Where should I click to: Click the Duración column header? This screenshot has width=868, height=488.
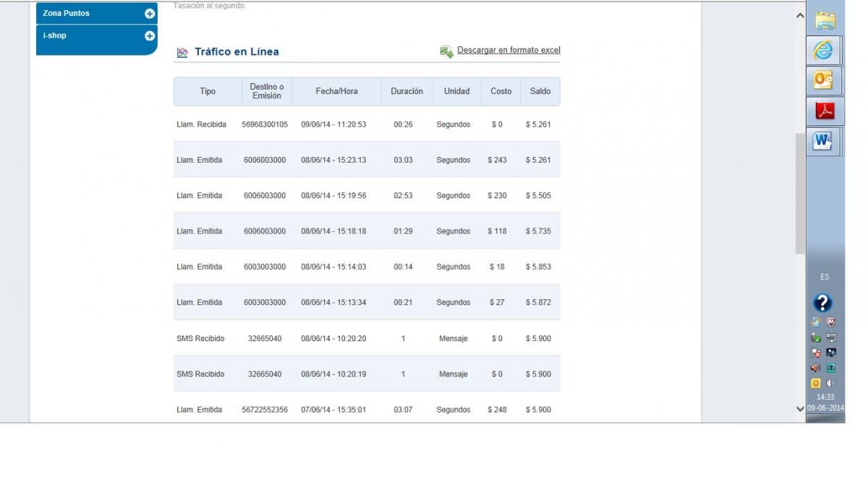click(x=407, y=91)
